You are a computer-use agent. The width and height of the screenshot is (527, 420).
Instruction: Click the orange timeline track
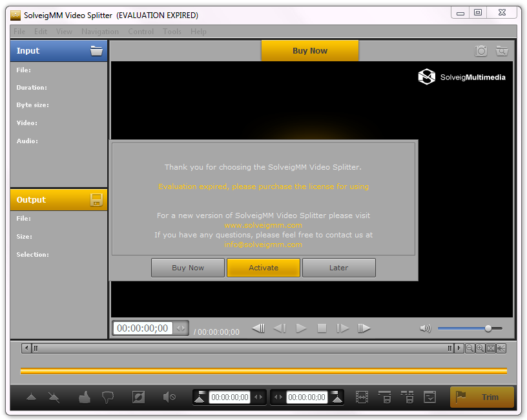pos(263,371)
